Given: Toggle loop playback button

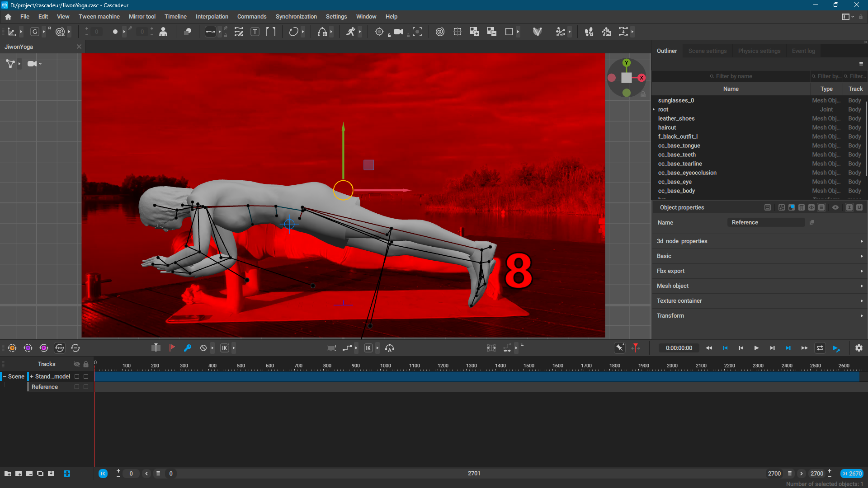Looking at the screenshot, I should [820, 348].
